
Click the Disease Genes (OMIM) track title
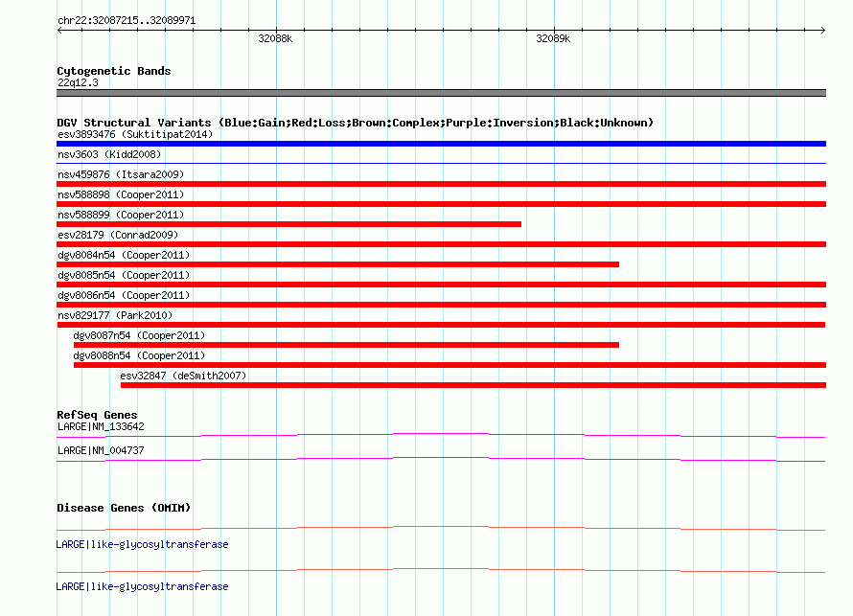(124, 508)
